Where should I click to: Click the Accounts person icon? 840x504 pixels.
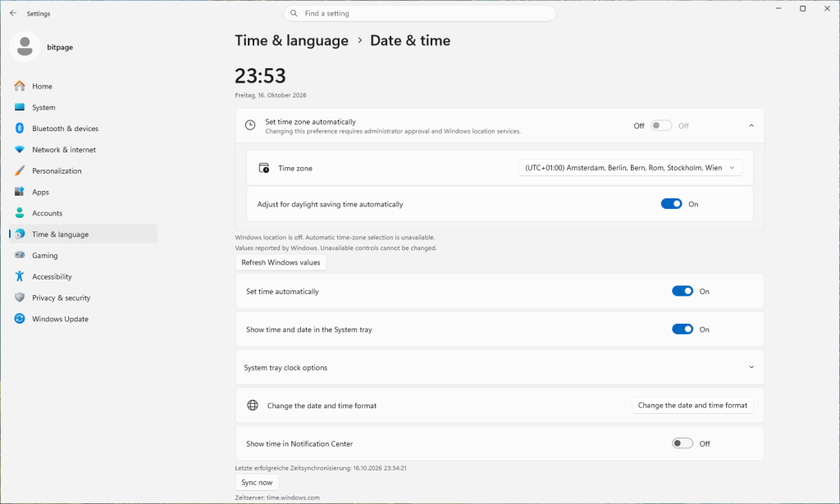pos(20,213)
